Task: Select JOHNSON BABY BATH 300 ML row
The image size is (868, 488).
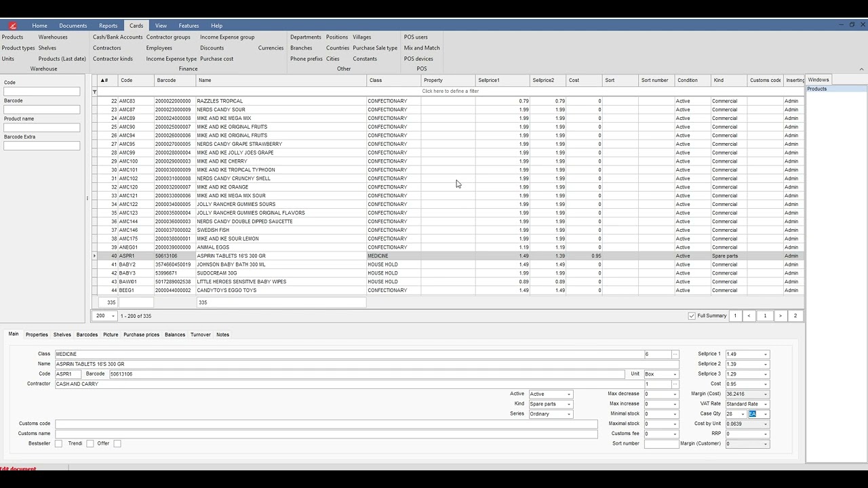Action: tap(448, 265)
